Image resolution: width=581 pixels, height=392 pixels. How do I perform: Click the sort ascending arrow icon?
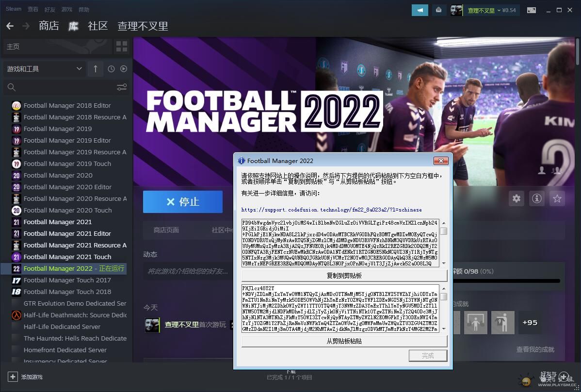pyautogui.click(x=95, y=69)
